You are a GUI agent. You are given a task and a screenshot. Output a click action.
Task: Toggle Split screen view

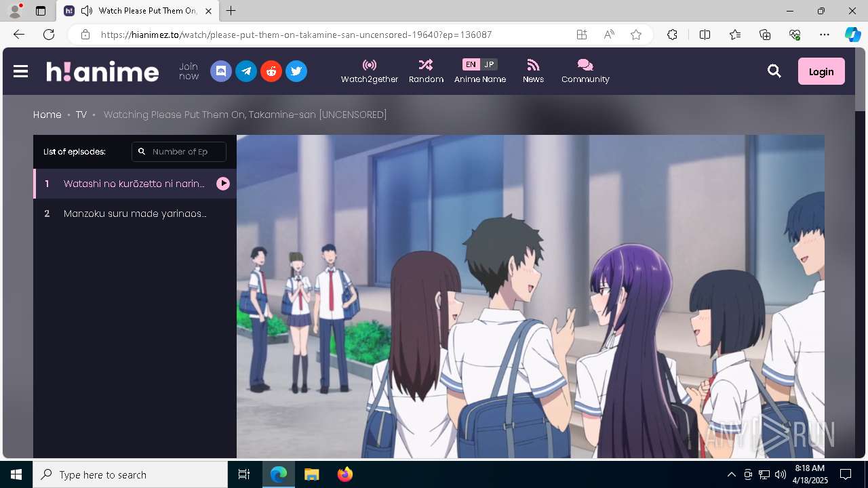(x=705, y=35)
